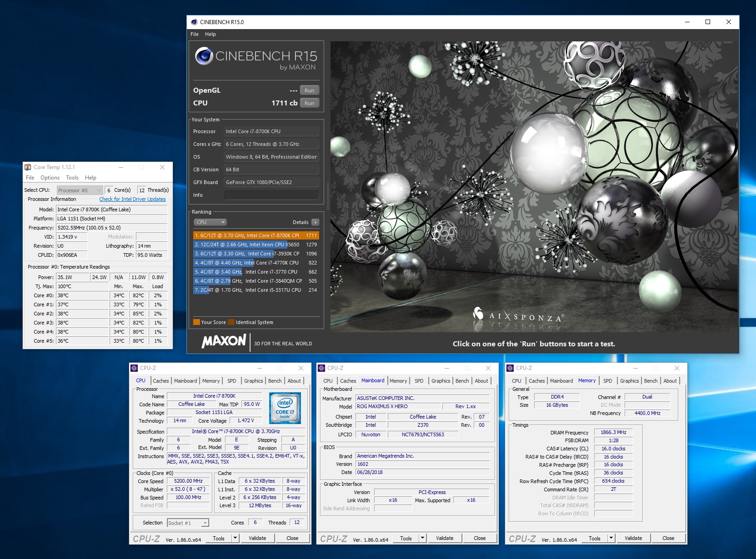Switch to CPU tab in middle CPU-Z window
The width and height of the screenshot is (756, 559).
coord(328,381)
